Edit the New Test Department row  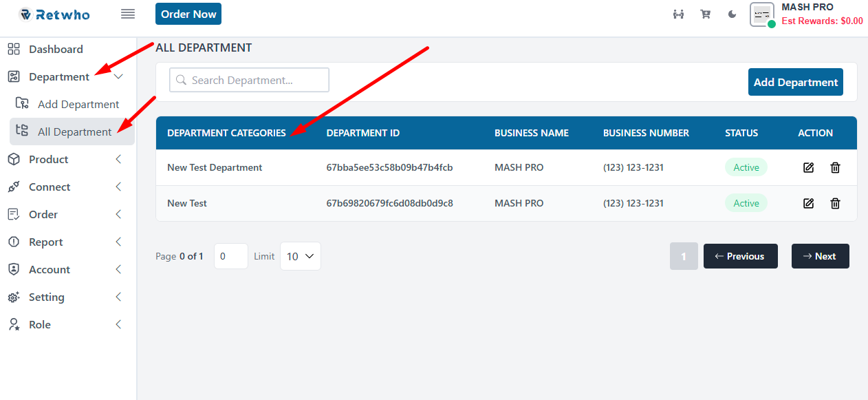click(809, 167)
